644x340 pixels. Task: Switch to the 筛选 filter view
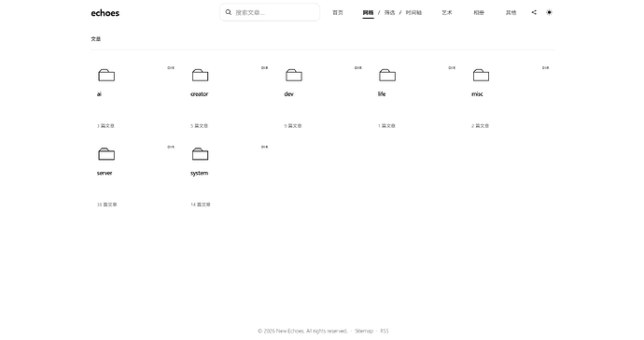click(389, 13)
